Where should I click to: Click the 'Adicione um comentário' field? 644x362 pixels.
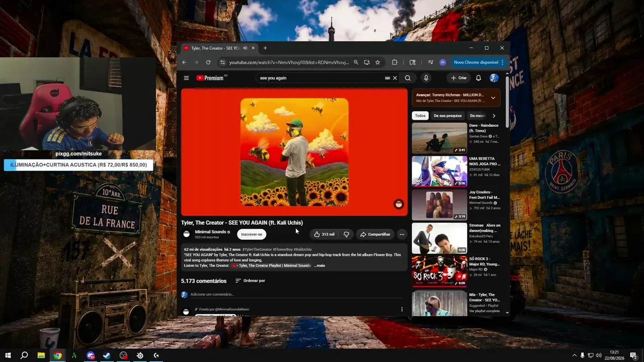[x=297, y=295]
